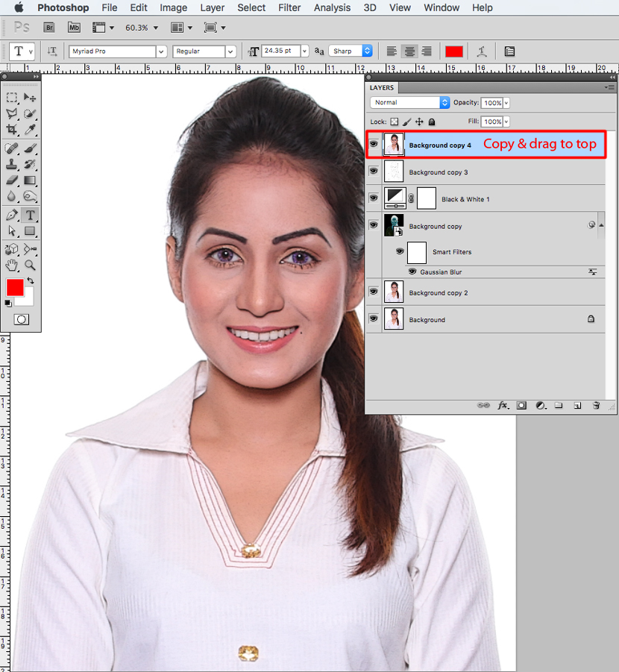Choose the Eraser tool
This screenshot has width=619, height=672.
(x=12, y=180)
